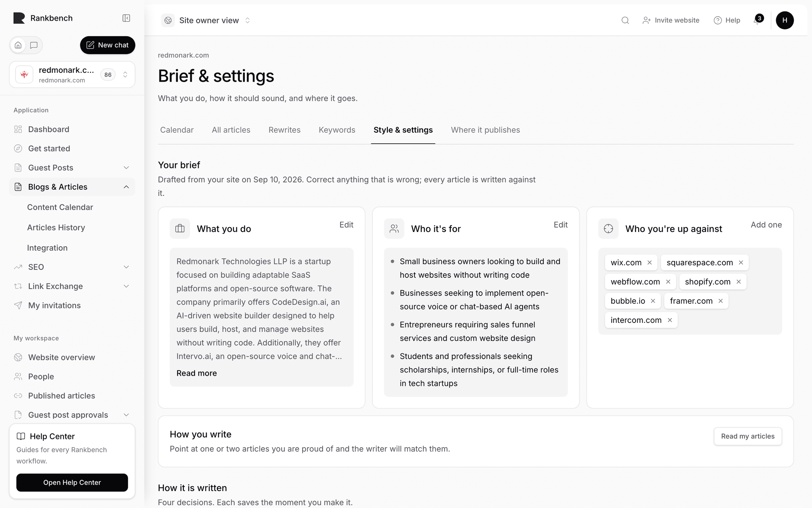Viewport: 812px width, 508px height.
Task: Remove wix.com competitor tag
Action: [x=650, y=262]
